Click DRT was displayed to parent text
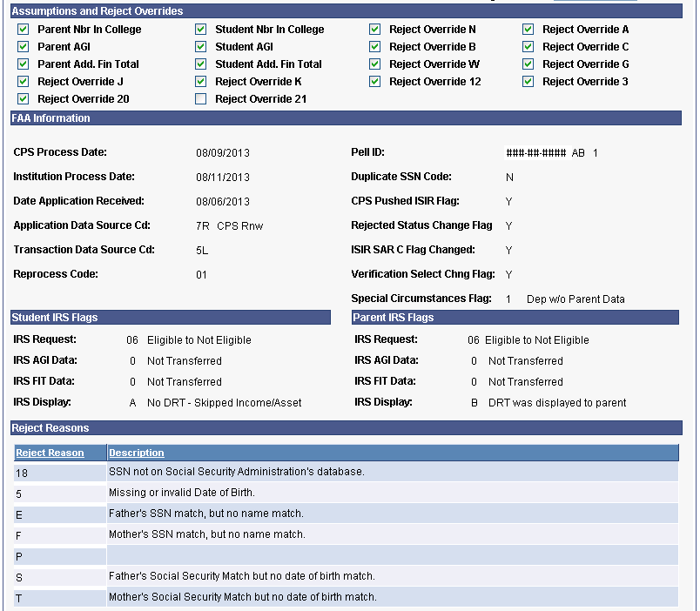 tap(557, 403)
